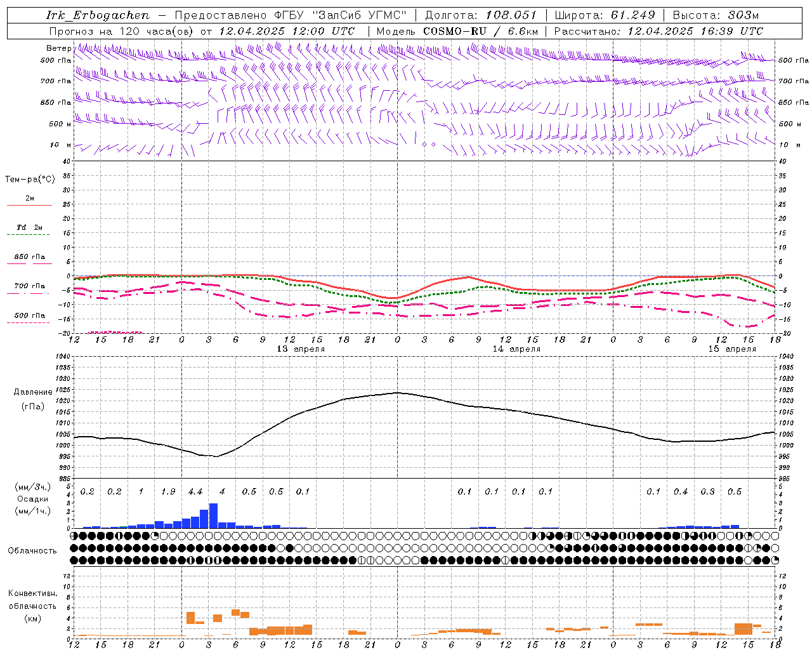This screenshot has width=812, height=650.
Task: Click the 14 апреля date label
Action: click(516, 348)
